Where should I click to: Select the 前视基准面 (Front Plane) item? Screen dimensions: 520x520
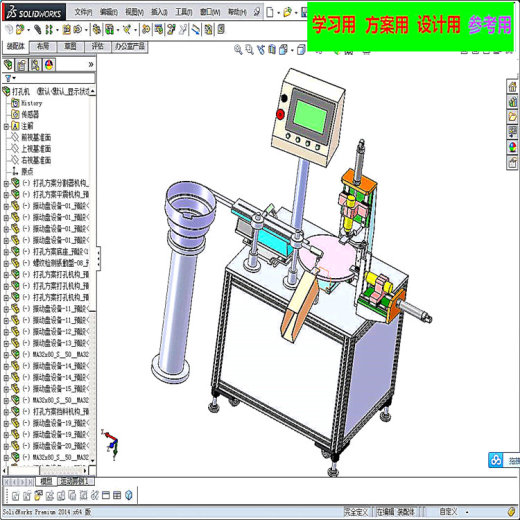coord(36,137)
